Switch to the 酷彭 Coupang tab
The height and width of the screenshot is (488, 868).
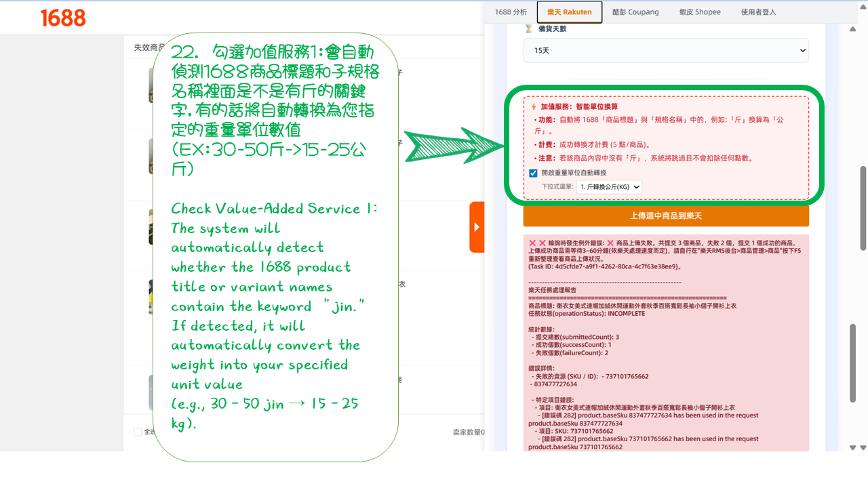pos(635,12)
